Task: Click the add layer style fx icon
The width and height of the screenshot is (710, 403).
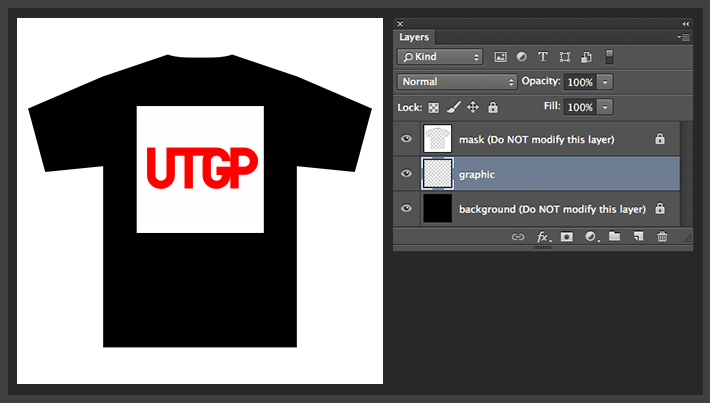Action: coord(544,237)
